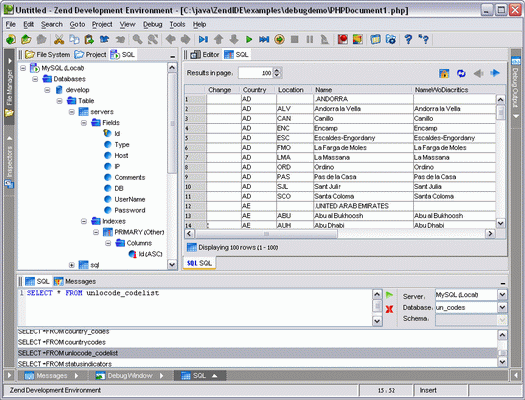Click the SQL button in bottom bar

point(200,376)
